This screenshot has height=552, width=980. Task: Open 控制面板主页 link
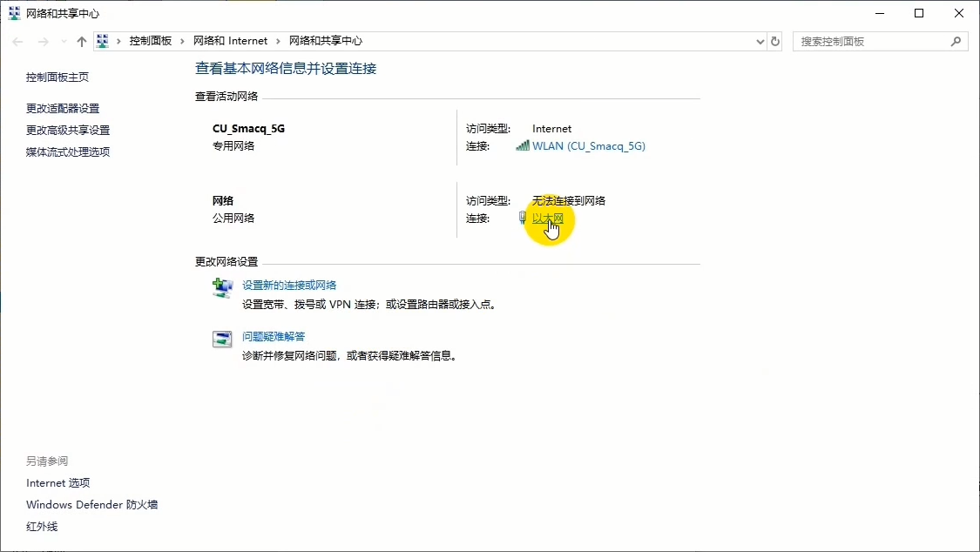click(57, 77)
